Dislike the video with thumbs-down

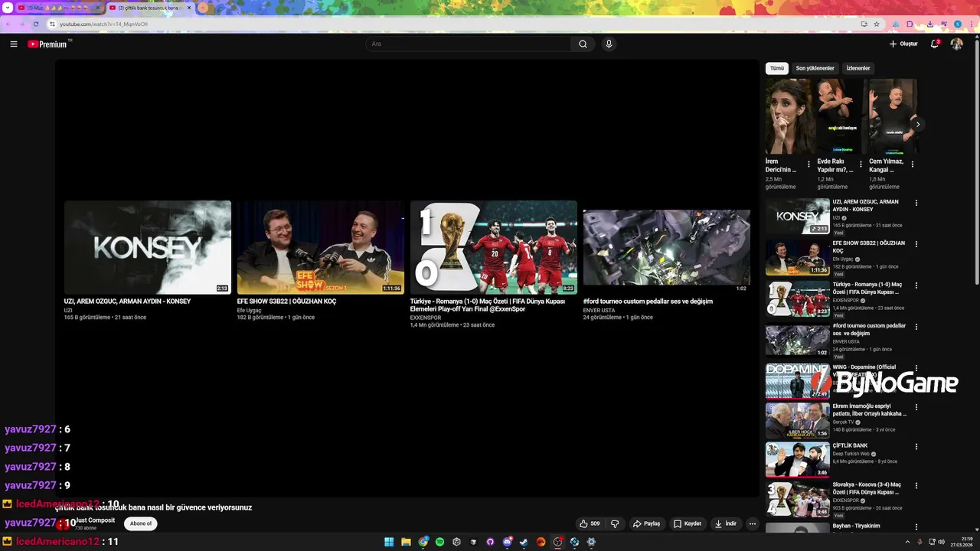click(615, 523)
